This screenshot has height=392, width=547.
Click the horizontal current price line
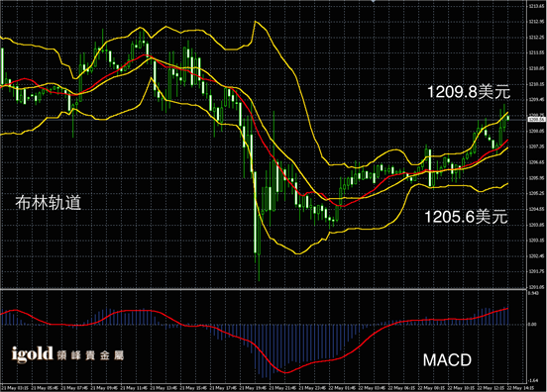[x=264, y=120]
